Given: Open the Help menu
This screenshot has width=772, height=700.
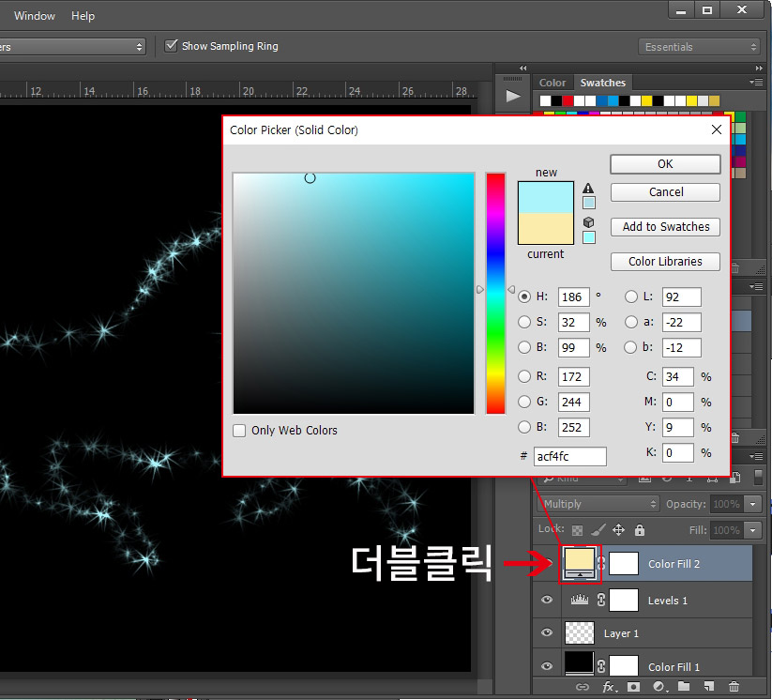Looking at the screenshot, I should tap(83, 16).
